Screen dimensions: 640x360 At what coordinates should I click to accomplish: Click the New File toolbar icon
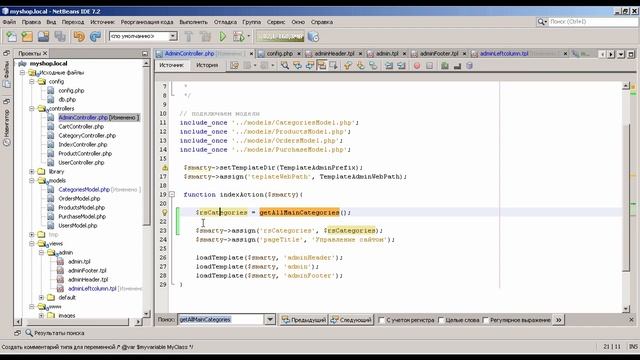[11, 37]
